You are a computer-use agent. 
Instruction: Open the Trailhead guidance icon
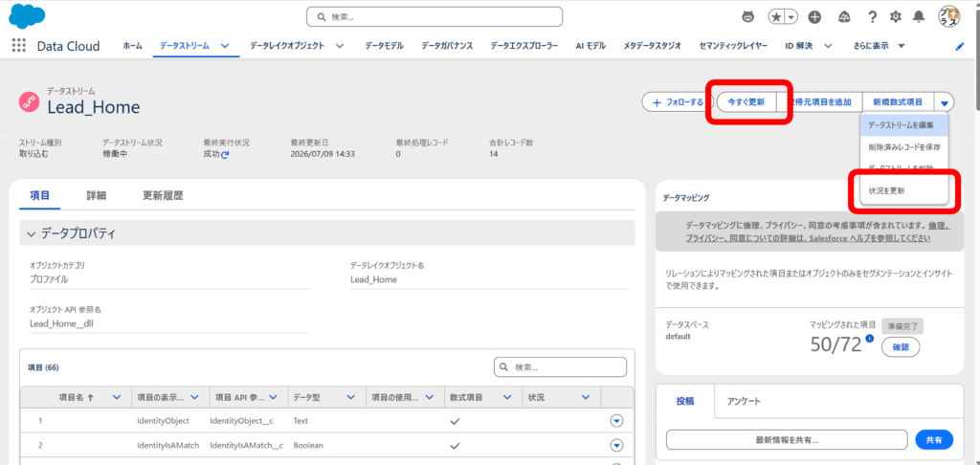click(844, 17)
